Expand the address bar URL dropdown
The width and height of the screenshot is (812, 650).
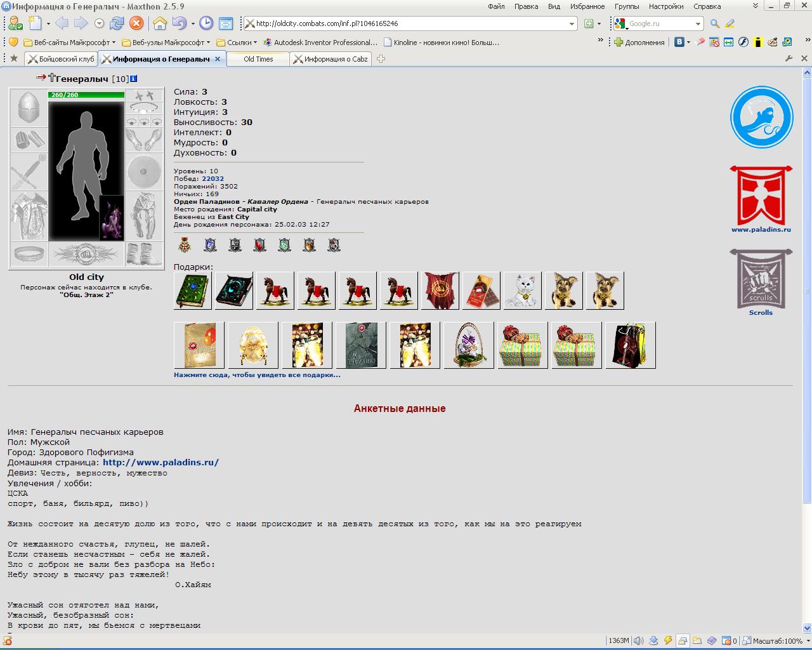coord(571,23)
